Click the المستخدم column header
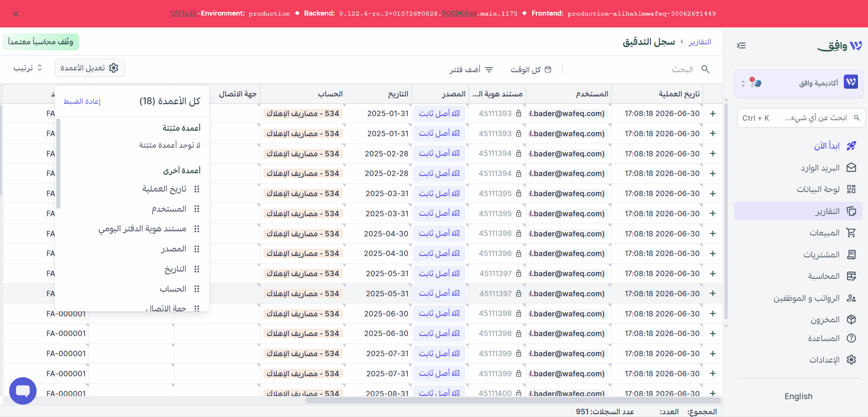 tap(569, 94)
